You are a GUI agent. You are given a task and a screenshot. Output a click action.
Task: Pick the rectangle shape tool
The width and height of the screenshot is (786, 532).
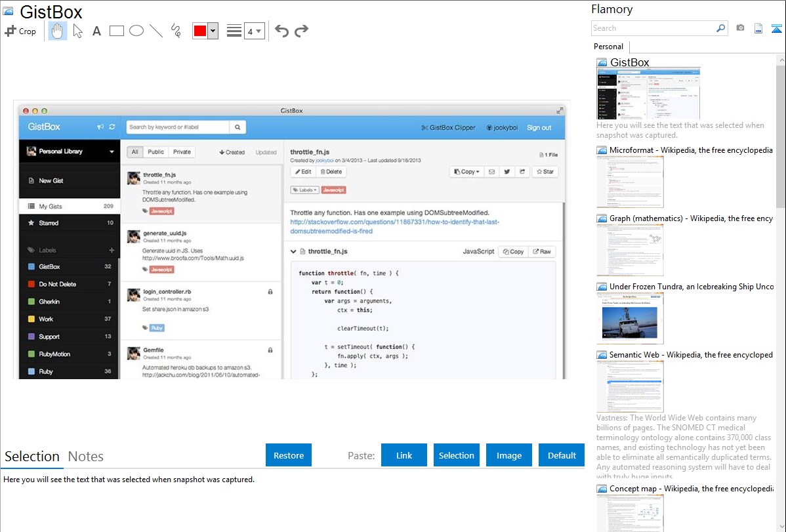[x=116, y=31]
